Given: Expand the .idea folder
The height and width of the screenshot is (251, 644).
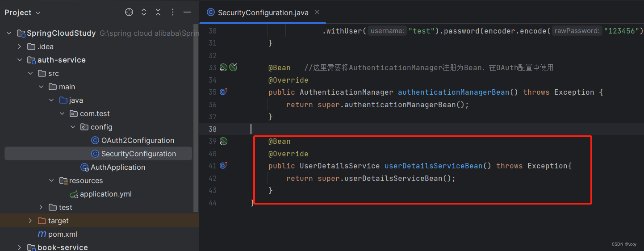Looking at the screenshot, I should pos(19,46).
